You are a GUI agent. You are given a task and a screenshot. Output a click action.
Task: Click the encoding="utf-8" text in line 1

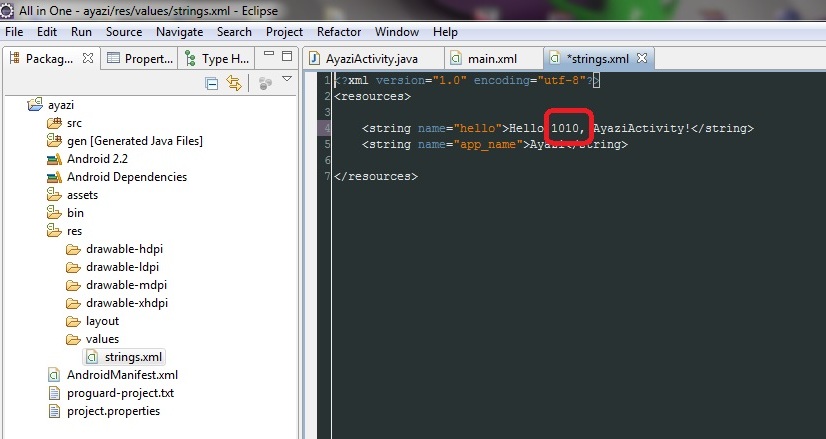(x=530, y=80)
